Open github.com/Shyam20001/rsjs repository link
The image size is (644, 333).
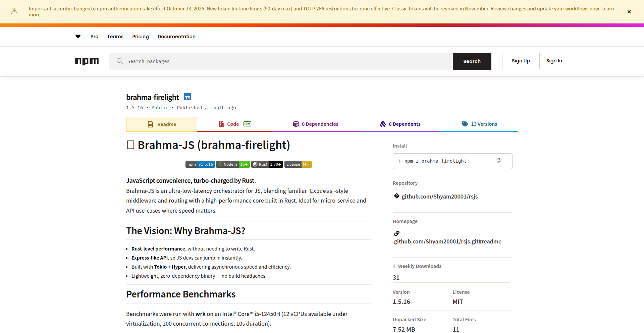pyautogui.click(x=439, y=197)
